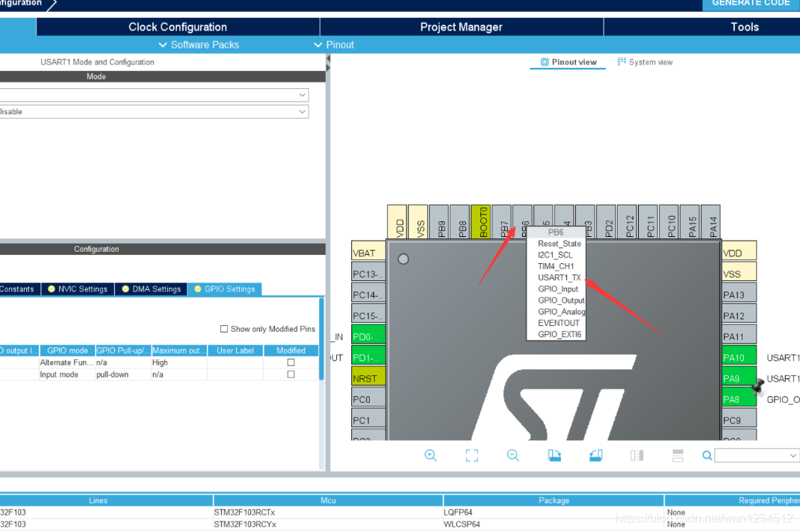Expand the Software Packs dropdown
Viewport: 800px width, 532px height.
point(198,45)
